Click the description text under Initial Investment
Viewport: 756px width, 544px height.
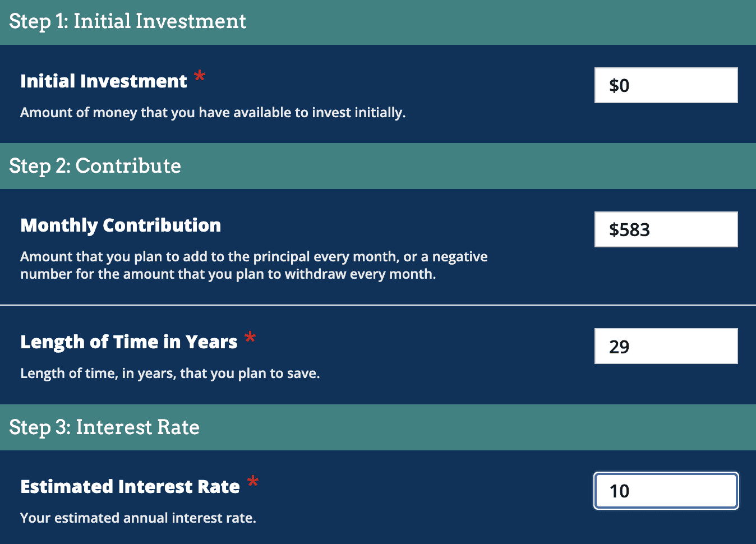(213, 112)
